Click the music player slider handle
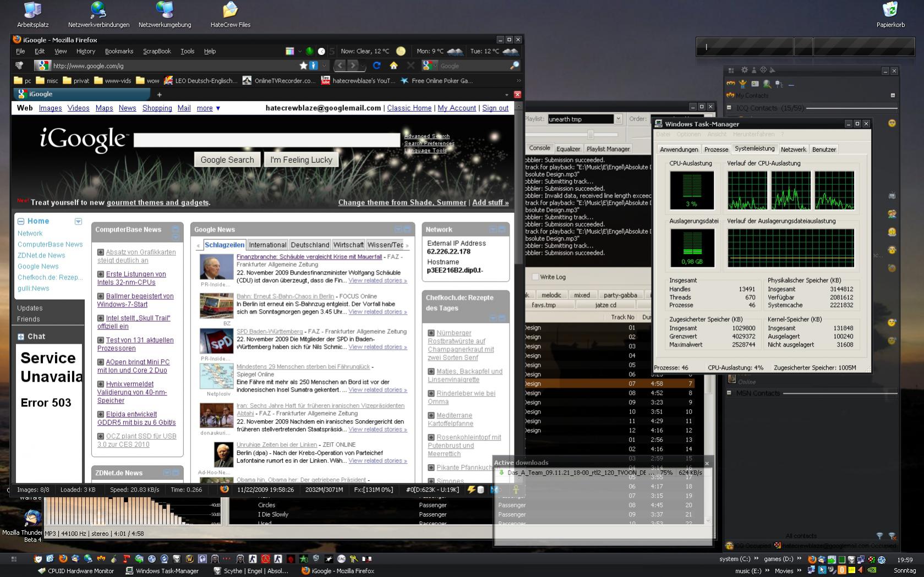This screenshot has width=924, height=577. point(591,135)
